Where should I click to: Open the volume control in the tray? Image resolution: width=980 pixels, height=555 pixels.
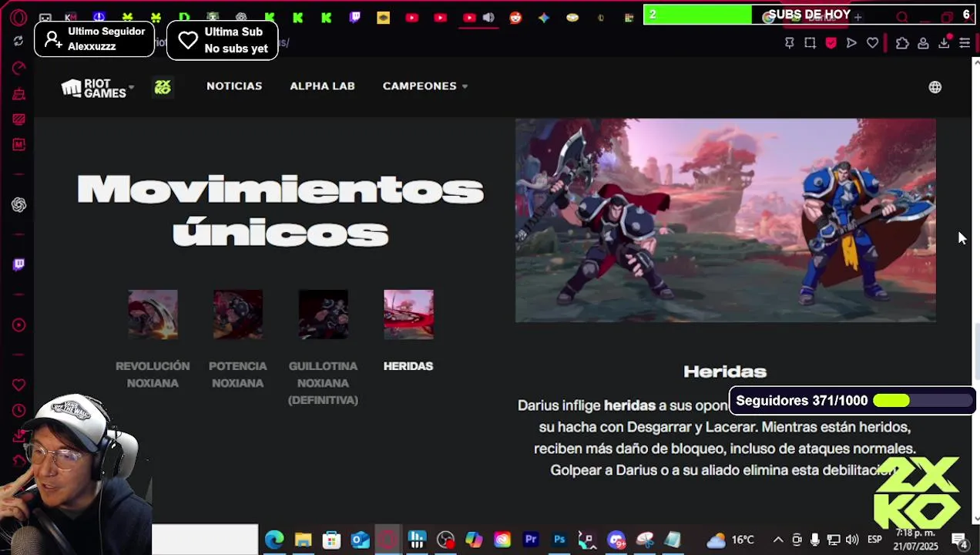(x=852, y=540)
